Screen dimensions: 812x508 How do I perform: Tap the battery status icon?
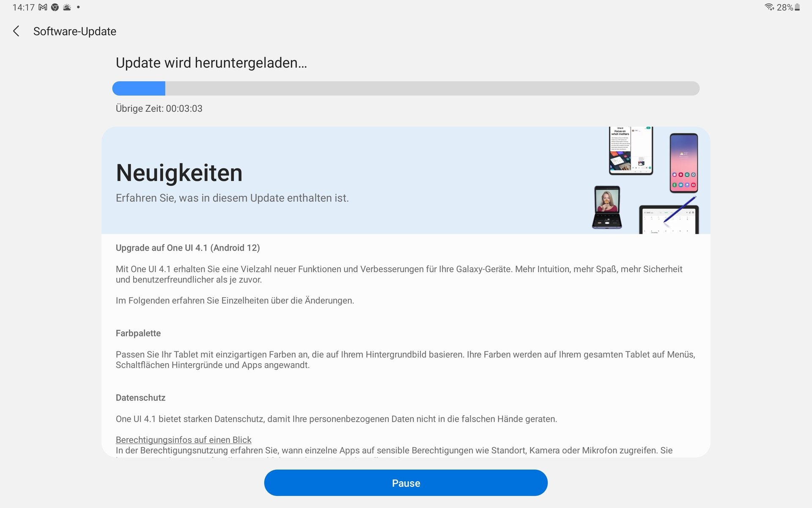point(797,7)
